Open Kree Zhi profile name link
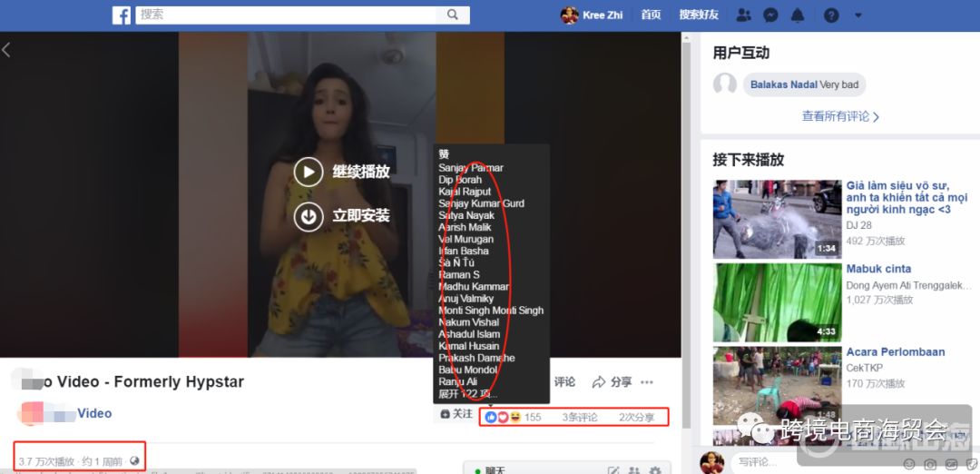This screenshot has height=474, width=980. (603, 15)
